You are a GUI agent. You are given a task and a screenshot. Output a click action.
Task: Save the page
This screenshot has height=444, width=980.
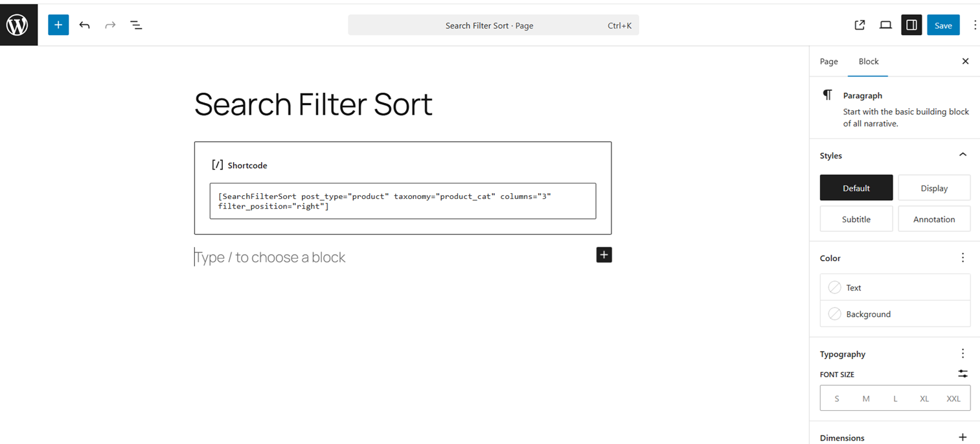(942, 25)
